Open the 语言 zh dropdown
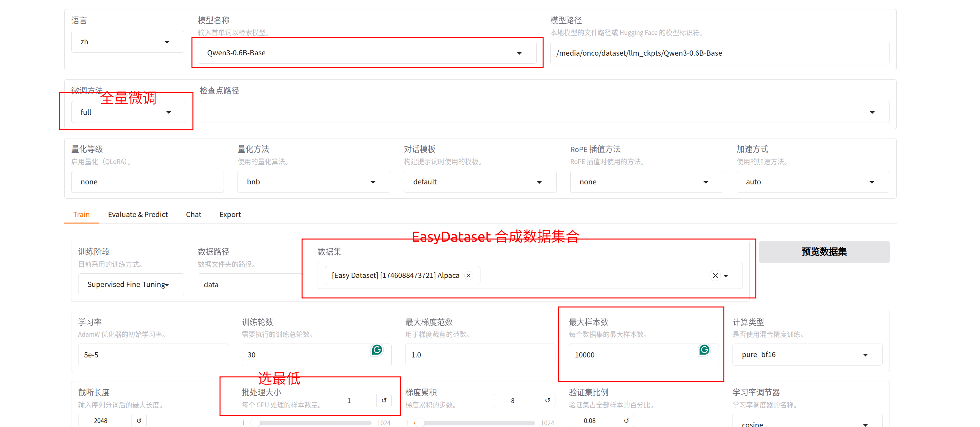980x427 pixels. pos(127,42)
